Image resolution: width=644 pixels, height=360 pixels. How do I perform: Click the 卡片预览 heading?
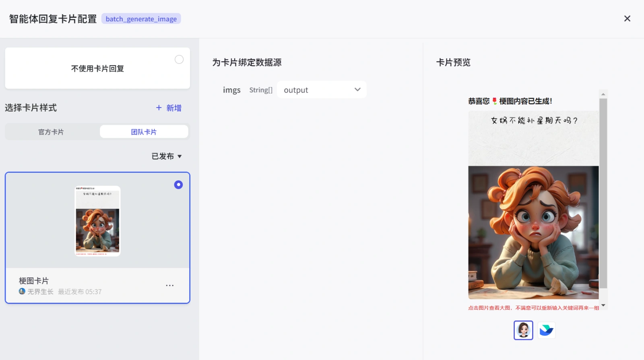pyautogui.click(x=453, y=62)
